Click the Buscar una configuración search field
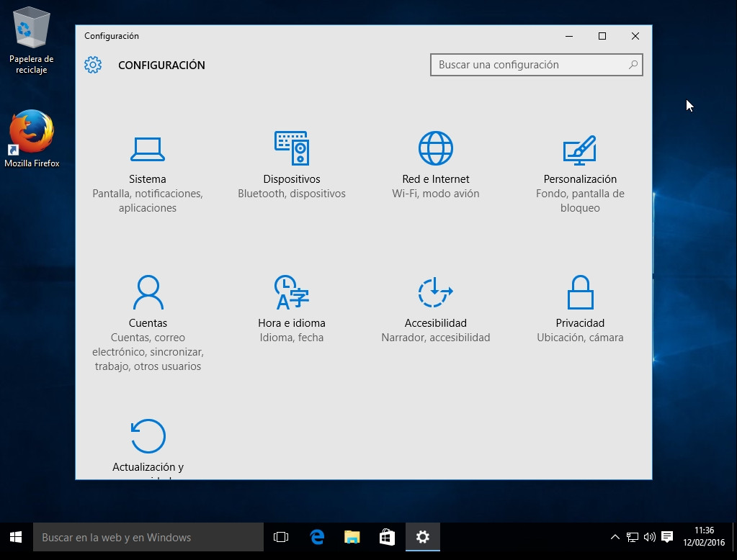737x560 pixels. coord(530,65)
